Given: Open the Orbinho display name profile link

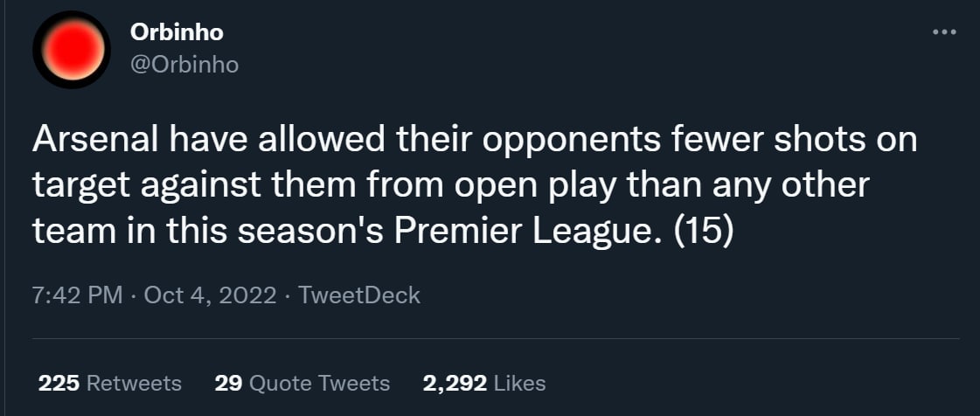Looking at the screenshot, I should coord(176,32).
